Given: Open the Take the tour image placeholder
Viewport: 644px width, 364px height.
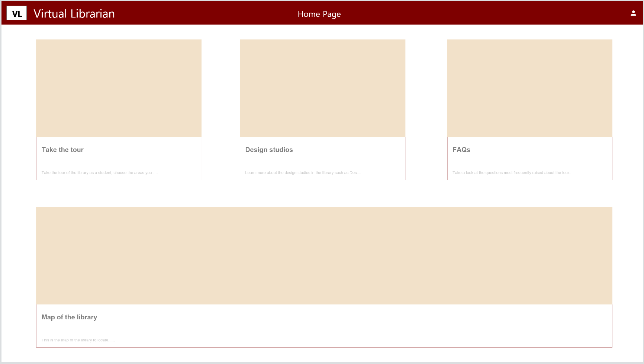Looking at the screenshot, I should (x=119, y=88).
